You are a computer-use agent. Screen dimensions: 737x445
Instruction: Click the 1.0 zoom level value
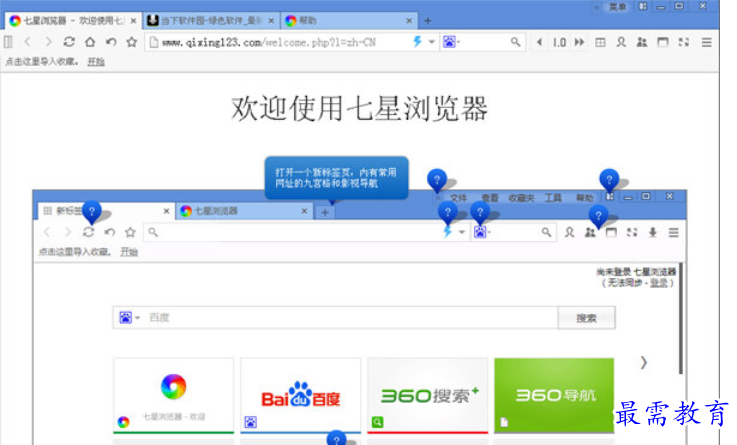pyautogui.click(x=559, y=43)
